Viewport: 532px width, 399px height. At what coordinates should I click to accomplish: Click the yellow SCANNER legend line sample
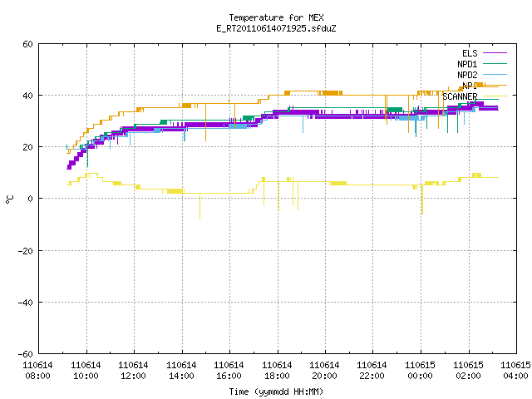[x=495, y=96]
